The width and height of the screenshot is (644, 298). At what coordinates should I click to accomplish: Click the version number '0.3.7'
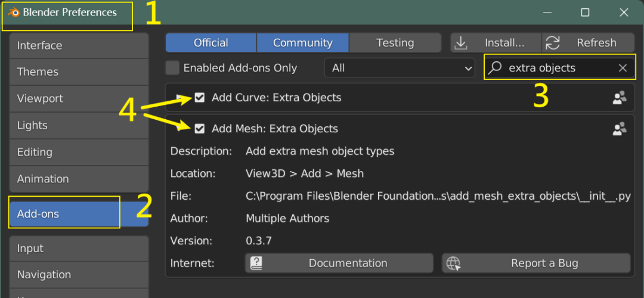259,241
